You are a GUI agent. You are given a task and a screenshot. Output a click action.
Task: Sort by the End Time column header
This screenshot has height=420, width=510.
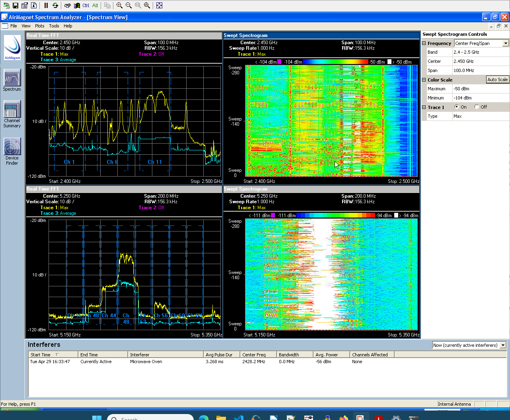(103, 355)
